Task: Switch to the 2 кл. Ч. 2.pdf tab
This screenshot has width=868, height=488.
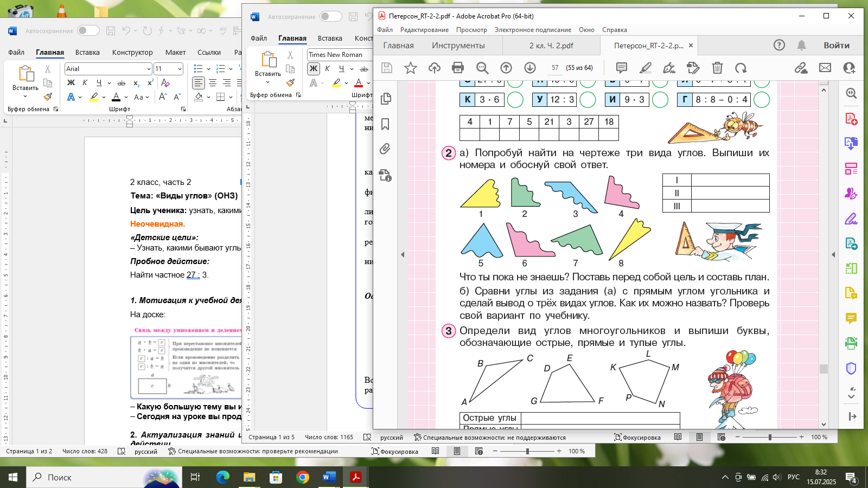Action: tap(551, 46)
